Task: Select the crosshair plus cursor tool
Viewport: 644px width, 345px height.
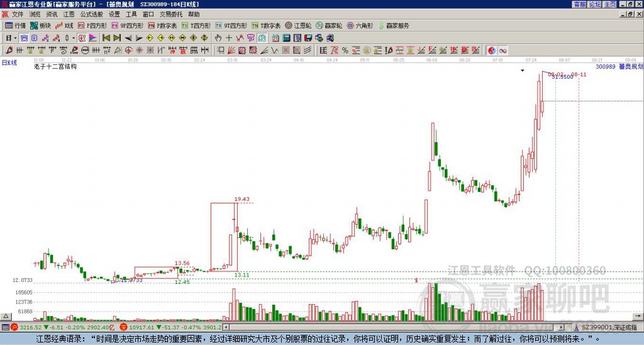Action: 229,38
